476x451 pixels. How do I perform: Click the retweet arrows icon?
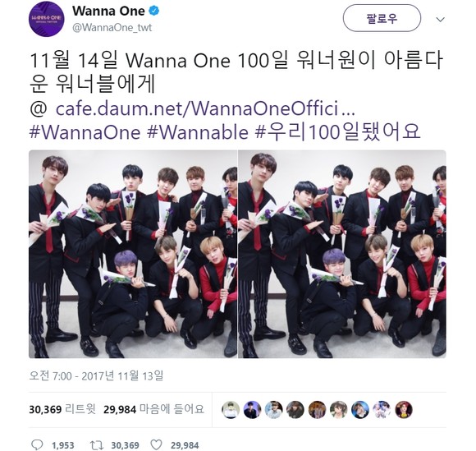(x=97, y=445)
